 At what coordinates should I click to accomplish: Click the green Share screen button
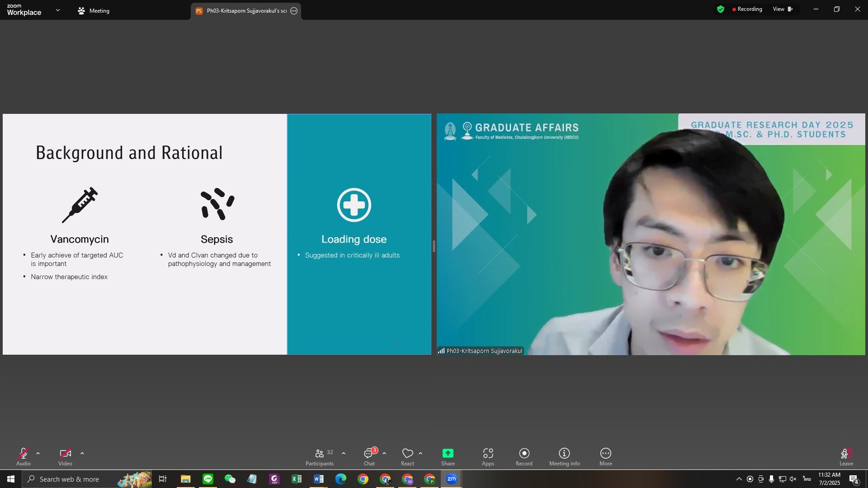[448, 454]
